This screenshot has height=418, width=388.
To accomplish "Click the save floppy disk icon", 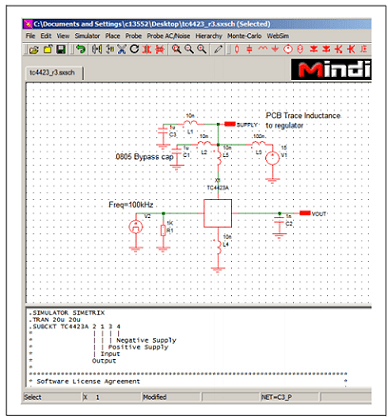I will click(x=60, y=50).
